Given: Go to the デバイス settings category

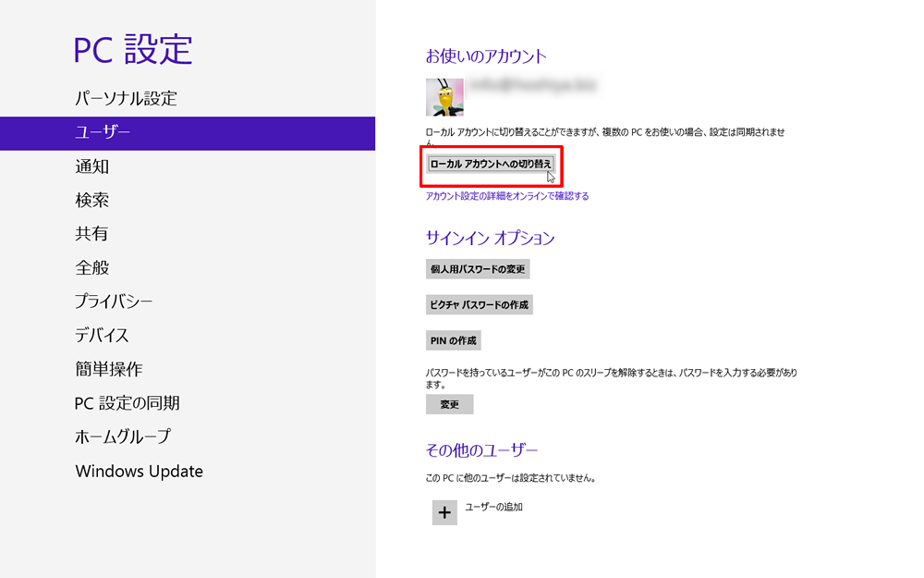Looking at the screenshot, I should (102, 335).
